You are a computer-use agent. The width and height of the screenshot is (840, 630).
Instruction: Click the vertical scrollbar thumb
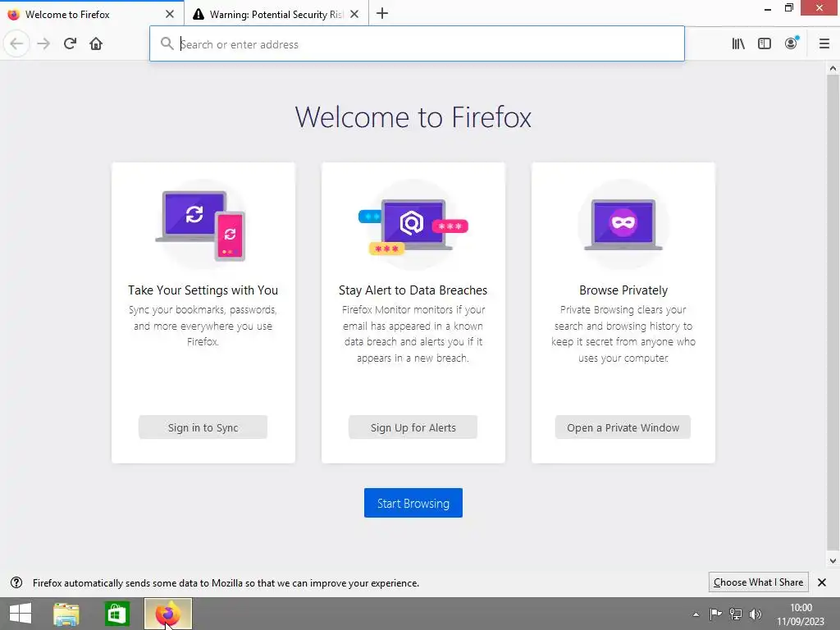(833, 313)
